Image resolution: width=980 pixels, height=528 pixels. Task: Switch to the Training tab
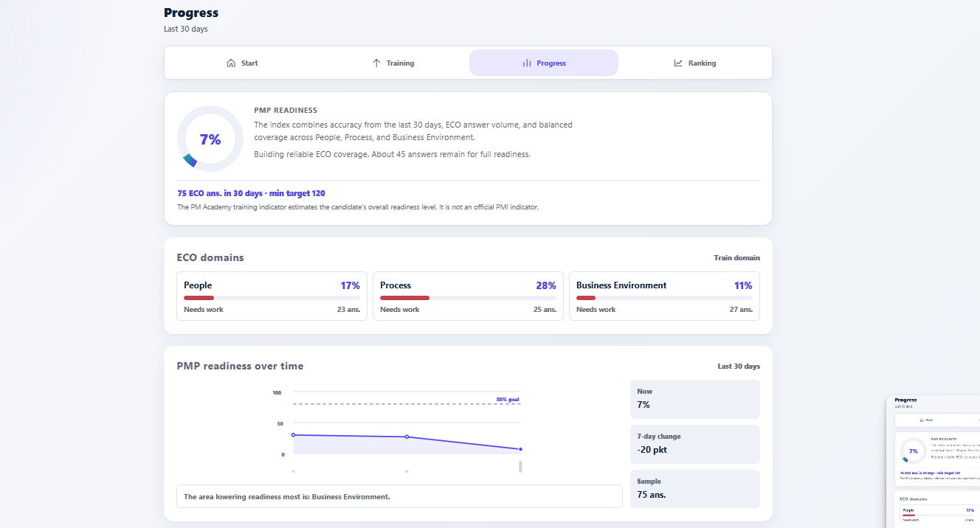tap(393, 63)
